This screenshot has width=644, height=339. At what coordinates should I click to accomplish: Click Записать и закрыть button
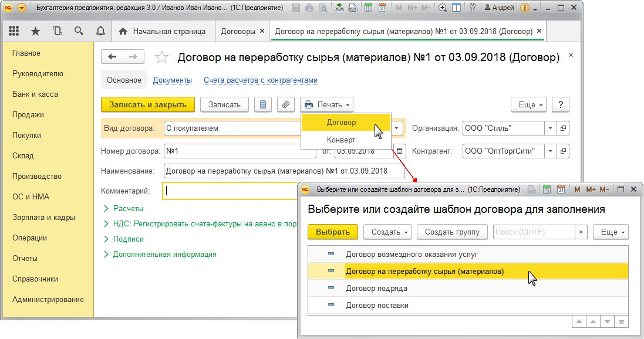(148, 104)
